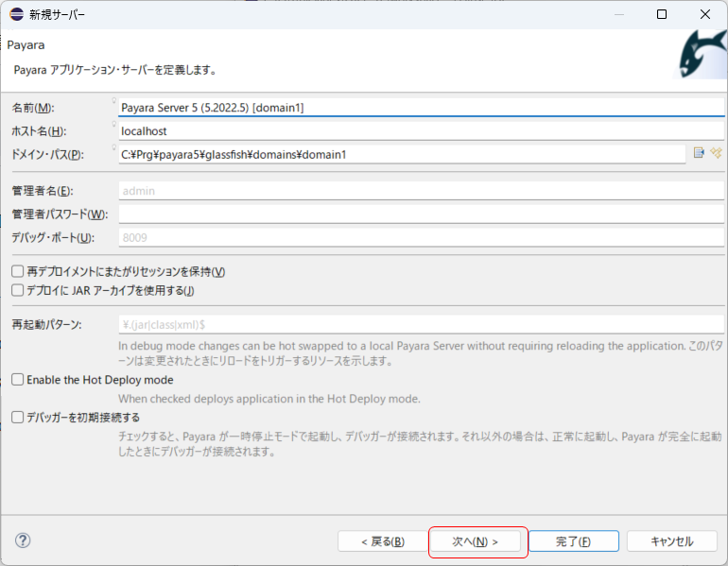
Task: Click the 管理者パスワード password field
Action: [421, 214]
